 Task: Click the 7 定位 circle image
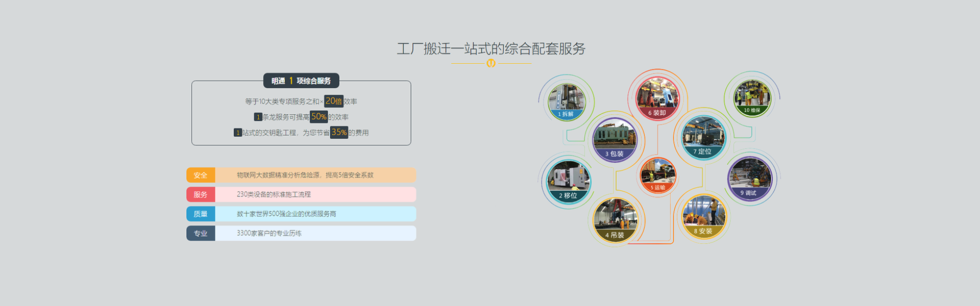point(703,138)
